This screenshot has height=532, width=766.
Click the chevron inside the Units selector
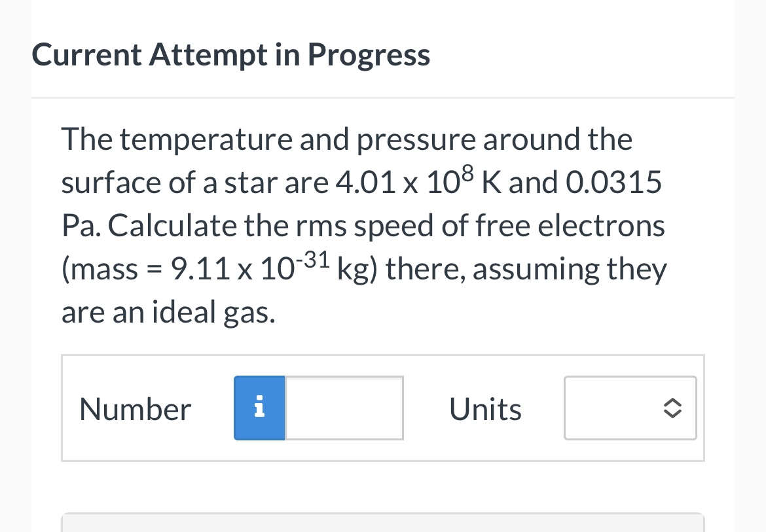(672, 408)
